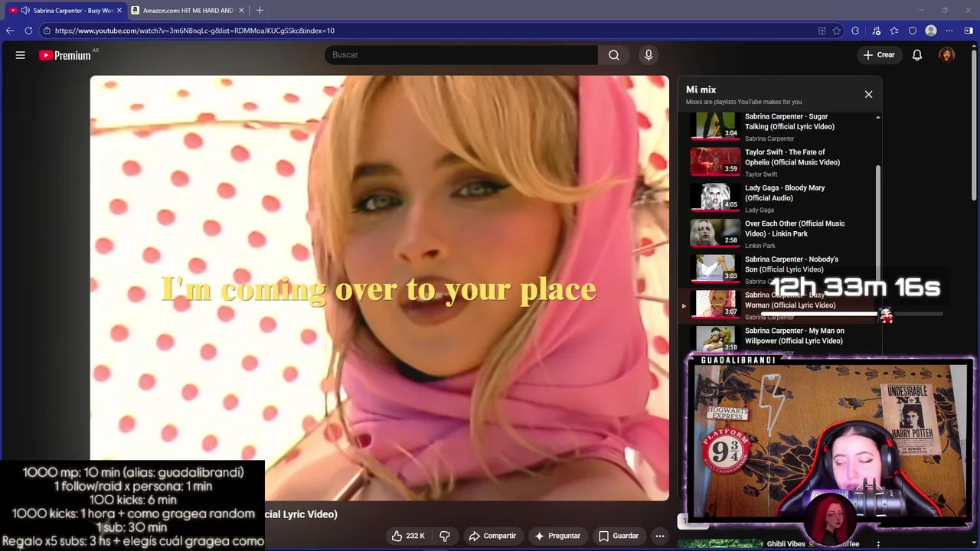The height and width of the screenshot is (551, 980).
Task: Click the Compartir share button
Action: [x=492, y=536]
